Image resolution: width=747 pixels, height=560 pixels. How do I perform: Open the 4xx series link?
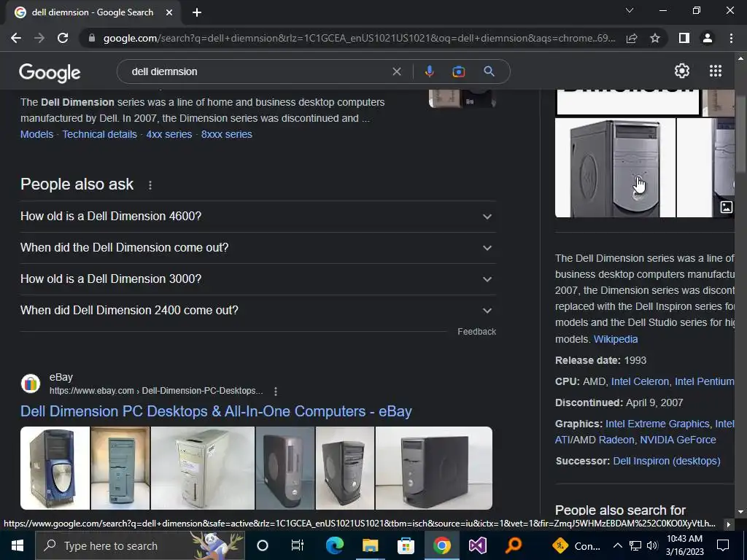169,134
